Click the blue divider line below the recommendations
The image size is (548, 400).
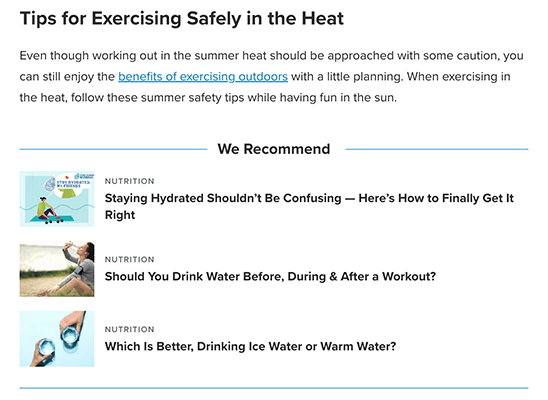[x=274, y=388]
